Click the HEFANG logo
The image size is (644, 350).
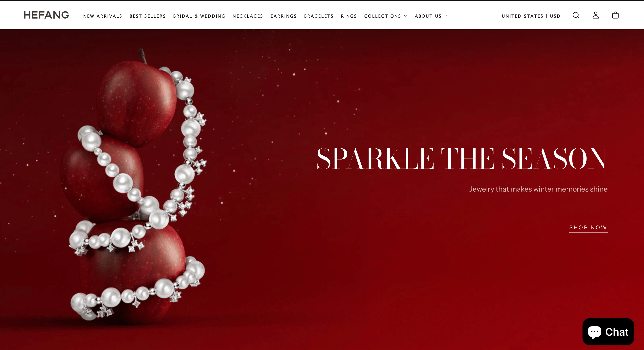click(x=46, y=15)
